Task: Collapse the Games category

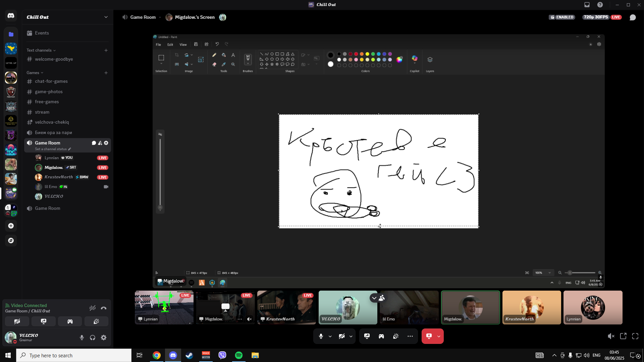Action: pyautogui.click(x=35, y=73)
